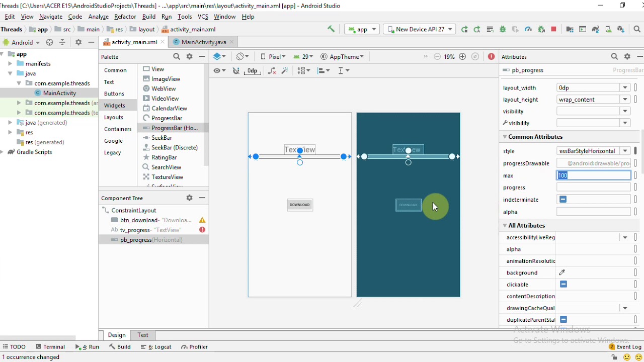
Task: Search attributes in the Attributes panel
Action: (x=614, y=57)
